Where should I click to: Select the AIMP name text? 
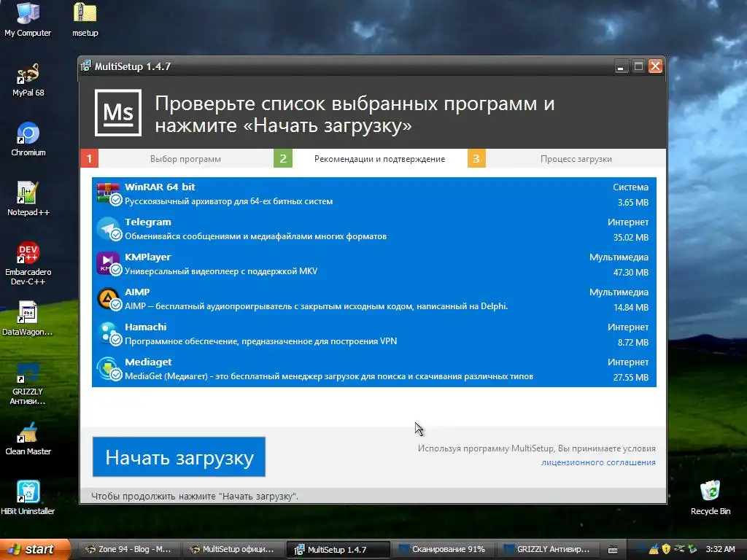(137, 292)
